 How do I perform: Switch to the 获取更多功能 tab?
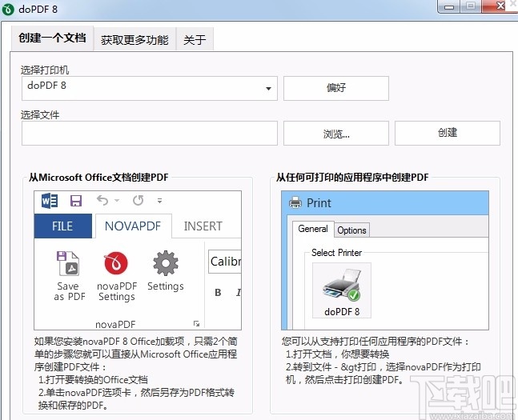tap(135, 40)
